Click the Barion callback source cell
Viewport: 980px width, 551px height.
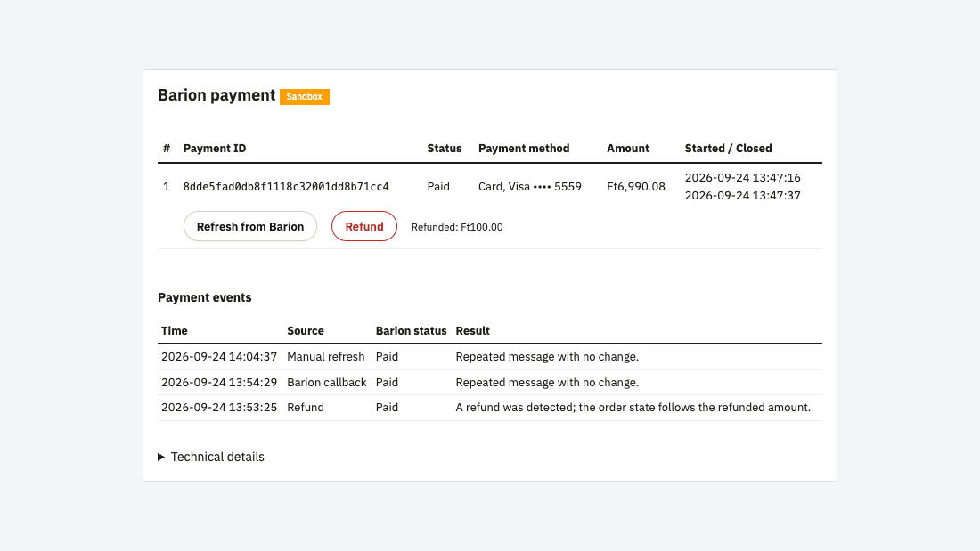point(327,383)
